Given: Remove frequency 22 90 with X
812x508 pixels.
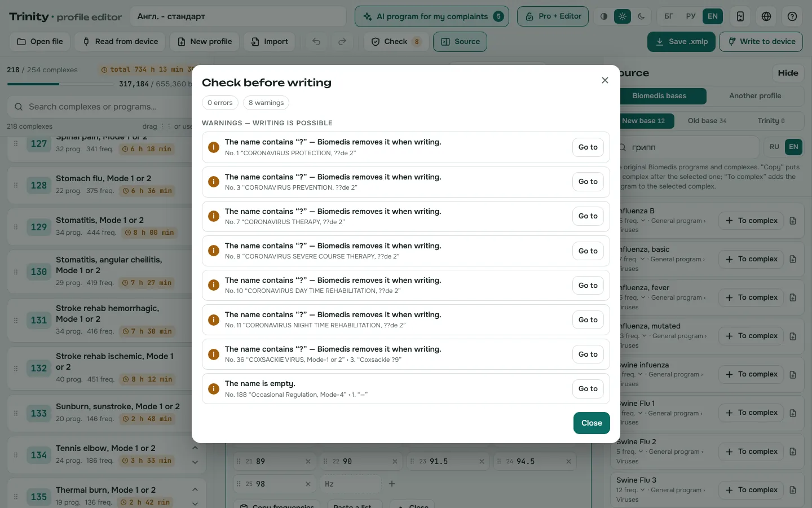Looking at the screenshot, I should click(395, 462).
